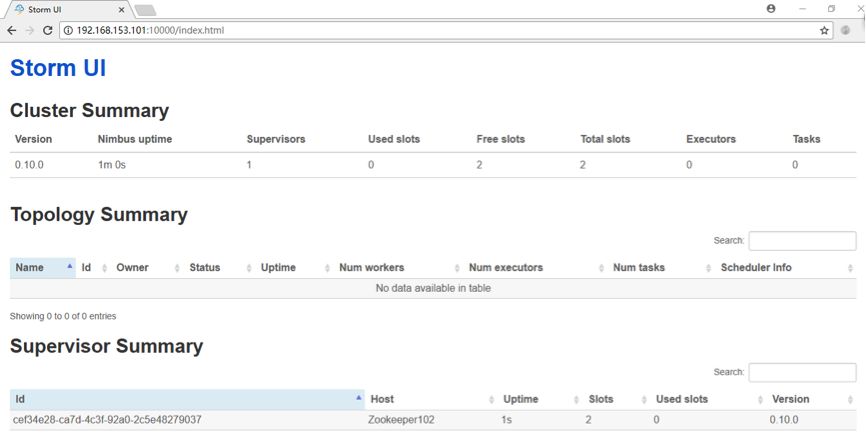Click the supervisor uptime value 1s

506,420
